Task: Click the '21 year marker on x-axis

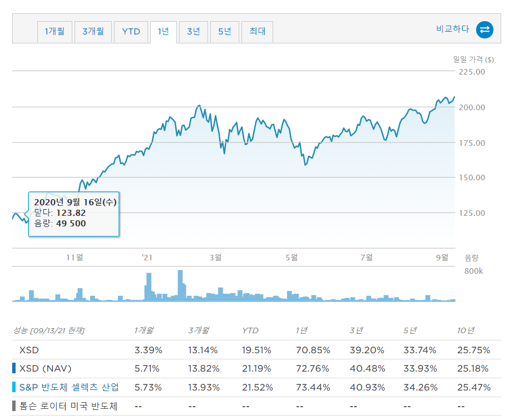Action: click(x=147, y=258)
